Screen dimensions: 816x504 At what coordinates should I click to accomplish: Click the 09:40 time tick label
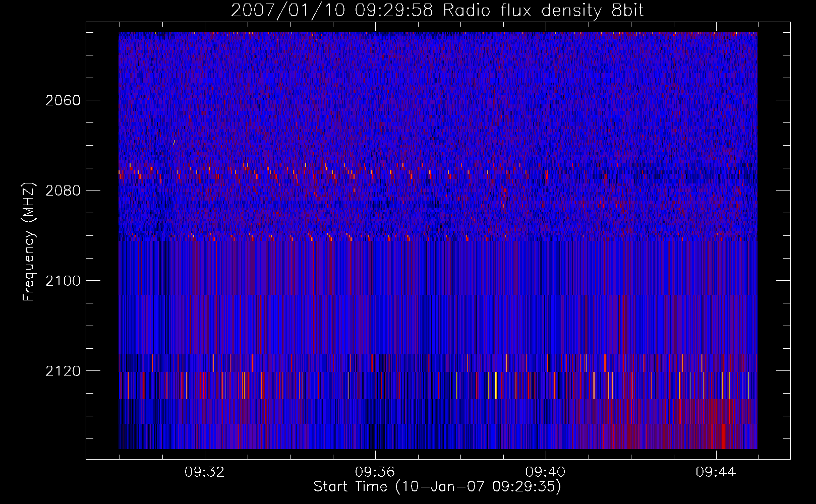(x=545, y=472)
